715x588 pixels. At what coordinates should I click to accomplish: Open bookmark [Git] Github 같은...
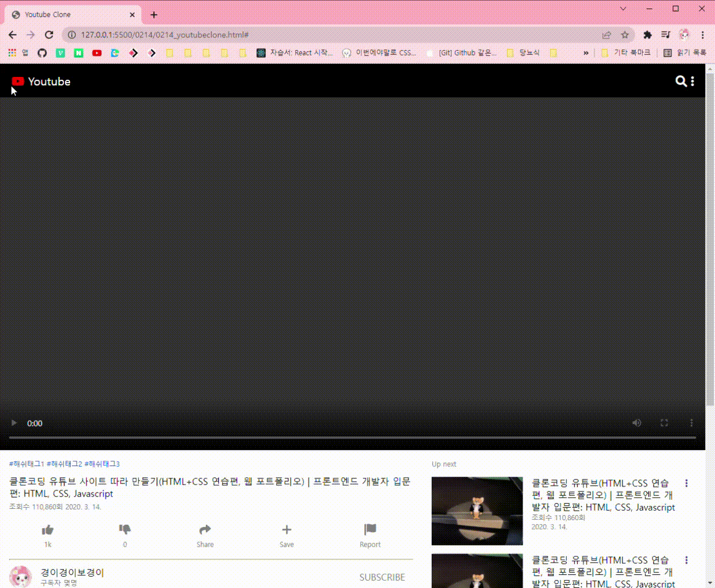tap(461, 53)
